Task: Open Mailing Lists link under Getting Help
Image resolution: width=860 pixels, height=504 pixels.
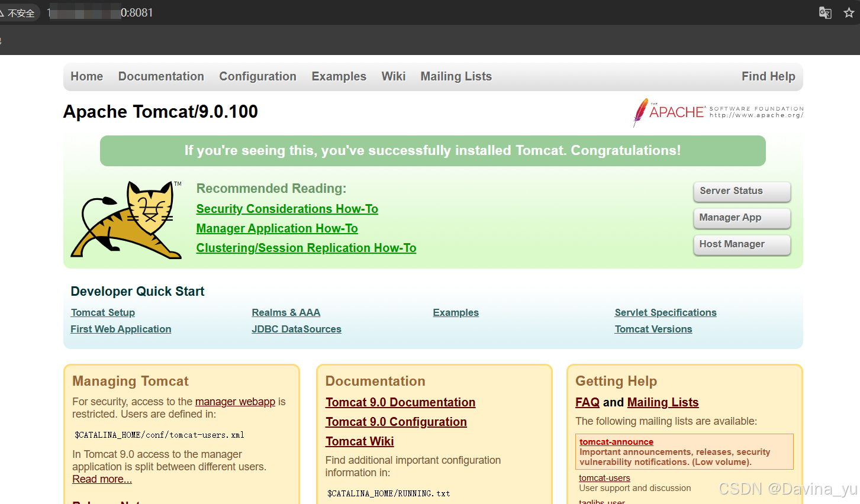Action: [663, 402]
